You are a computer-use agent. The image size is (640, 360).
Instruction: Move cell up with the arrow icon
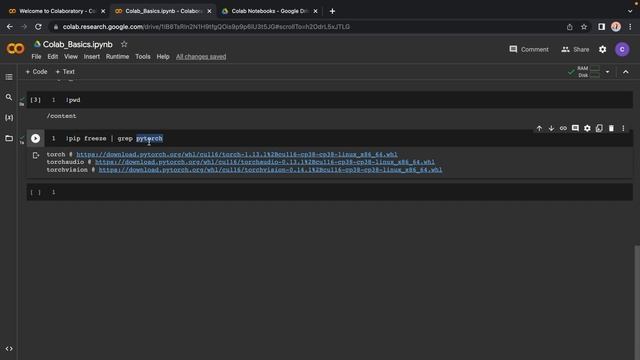539,128
